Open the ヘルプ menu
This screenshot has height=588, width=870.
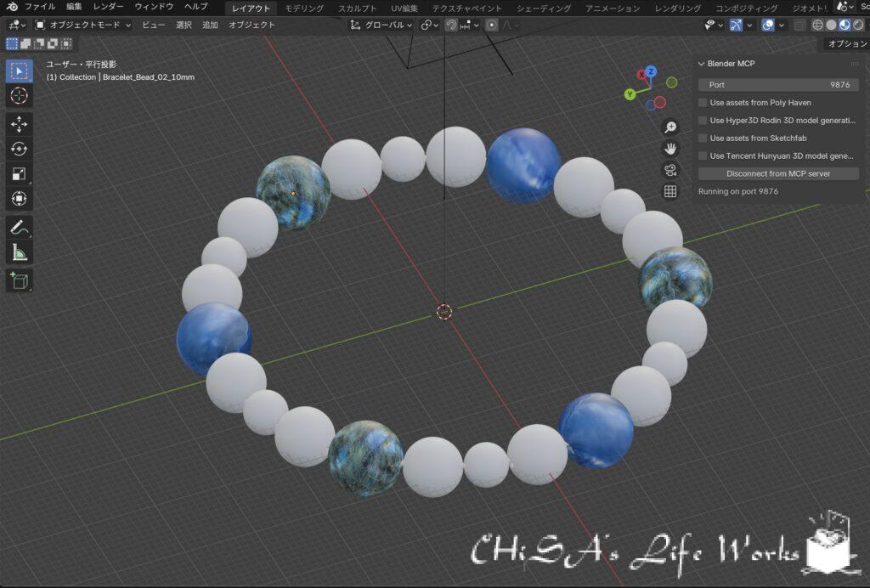tap(196, 7)
